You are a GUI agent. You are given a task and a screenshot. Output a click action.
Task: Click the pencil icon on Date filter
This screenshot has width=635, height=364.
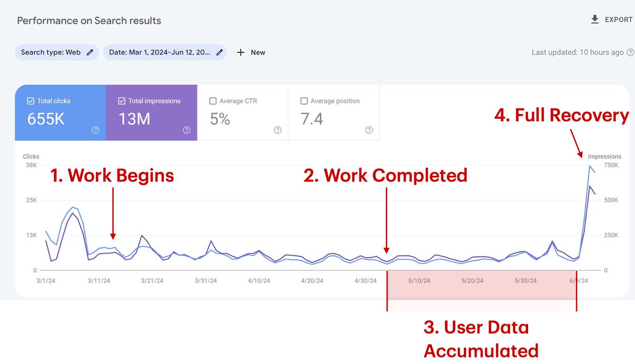[x=219, y=52]
